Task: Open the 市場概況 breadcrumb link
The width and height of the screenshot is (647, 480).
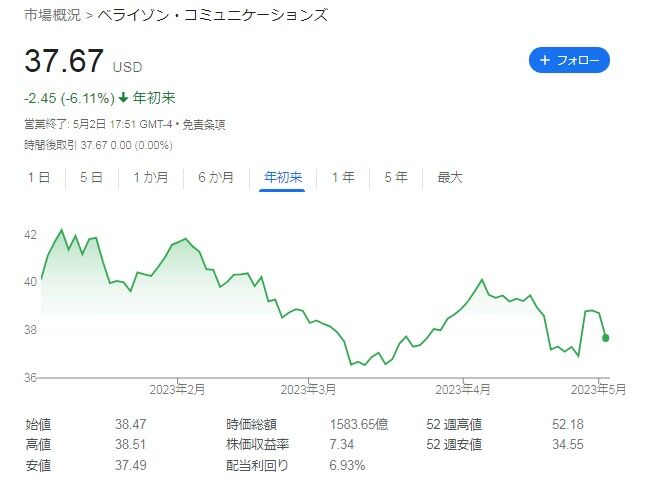Action: 52,15
